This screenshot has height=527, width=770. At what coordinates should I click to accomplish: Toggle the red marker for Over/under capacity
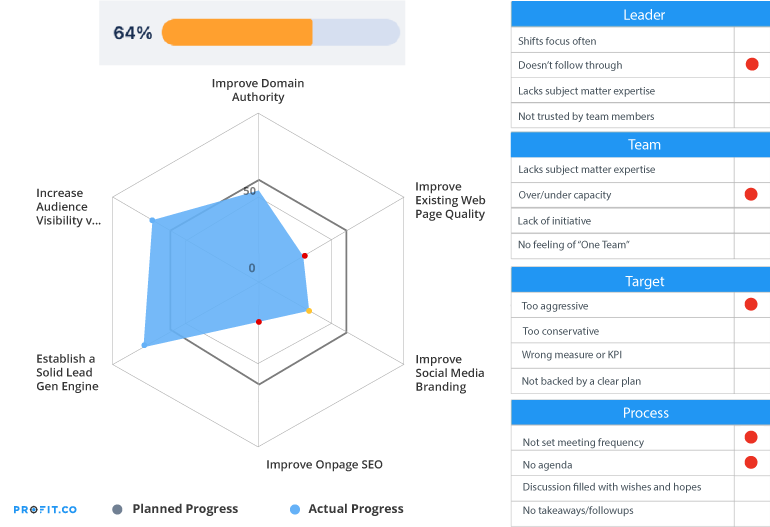click(x=751, y=194)
